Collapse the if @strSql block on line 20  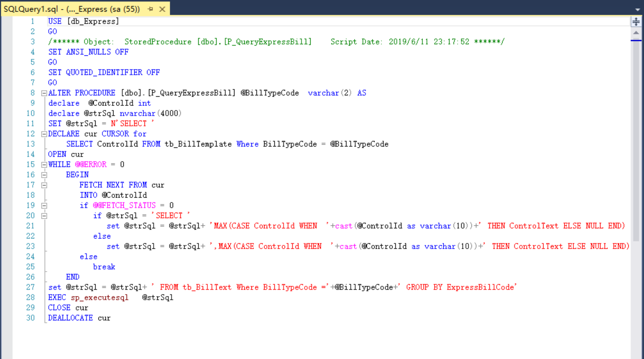(44, 216)
